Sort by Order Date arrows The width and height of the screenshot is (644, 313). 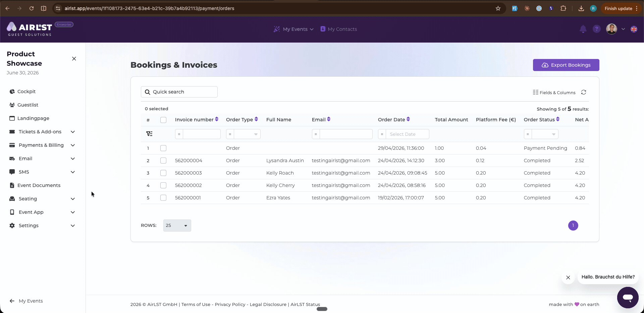pyautogui.click(x=408, y=119)
